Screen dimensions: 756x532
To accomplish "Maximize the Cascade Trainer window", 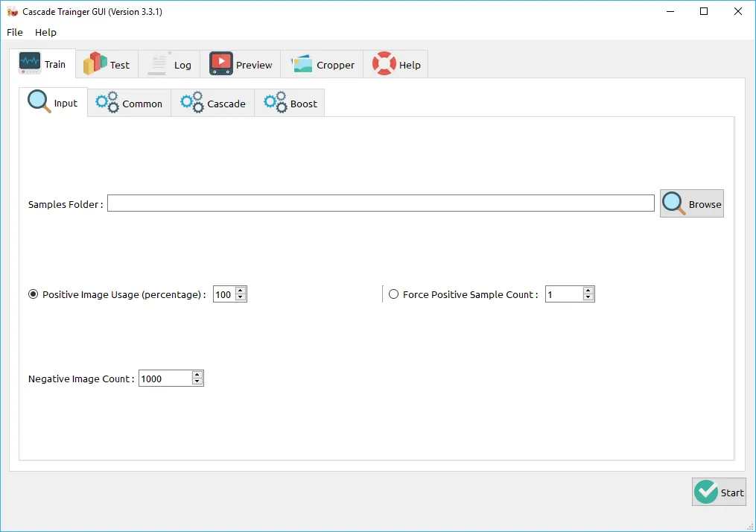I will tap(704, 12).
